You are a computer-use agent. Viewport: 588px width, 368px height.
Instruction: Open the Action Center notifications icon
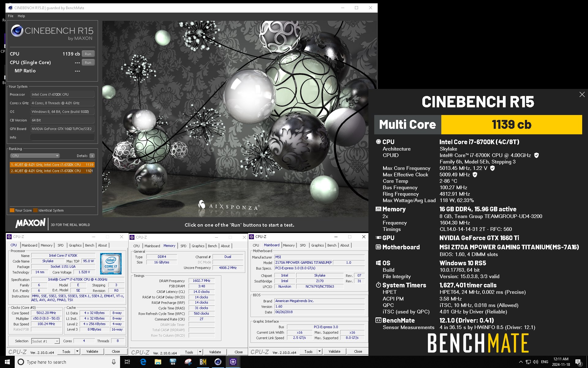click(x=579, y=362)
